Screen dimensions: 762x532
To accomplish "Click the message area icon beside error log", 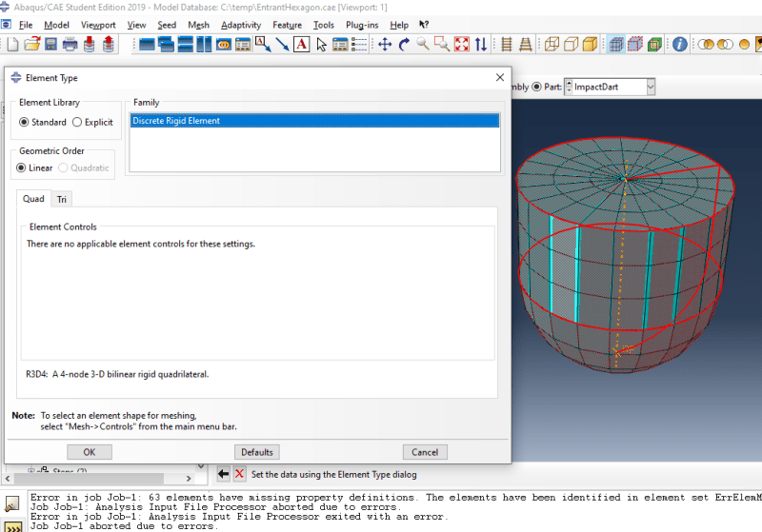I will 12,504.
